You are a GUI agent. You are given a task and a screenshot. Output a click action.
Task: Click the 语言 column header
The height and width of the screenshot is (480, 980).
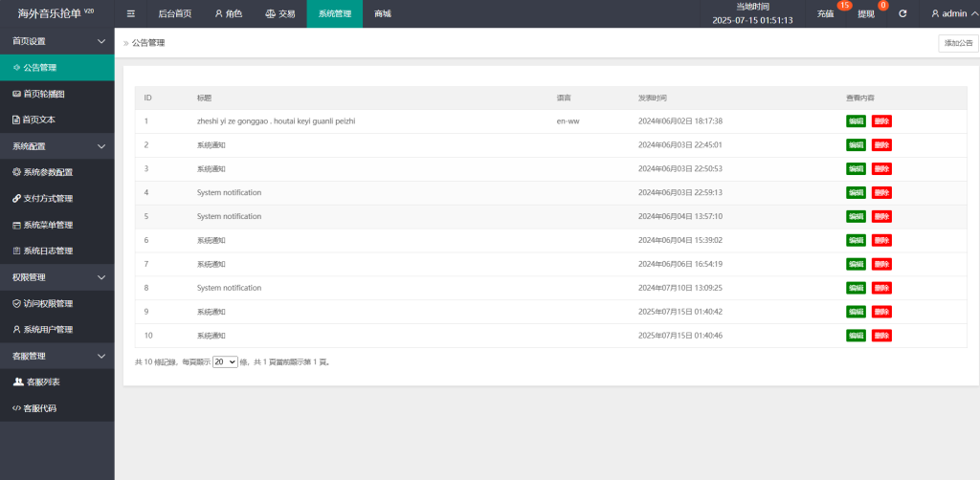click(x=564, y=98)
